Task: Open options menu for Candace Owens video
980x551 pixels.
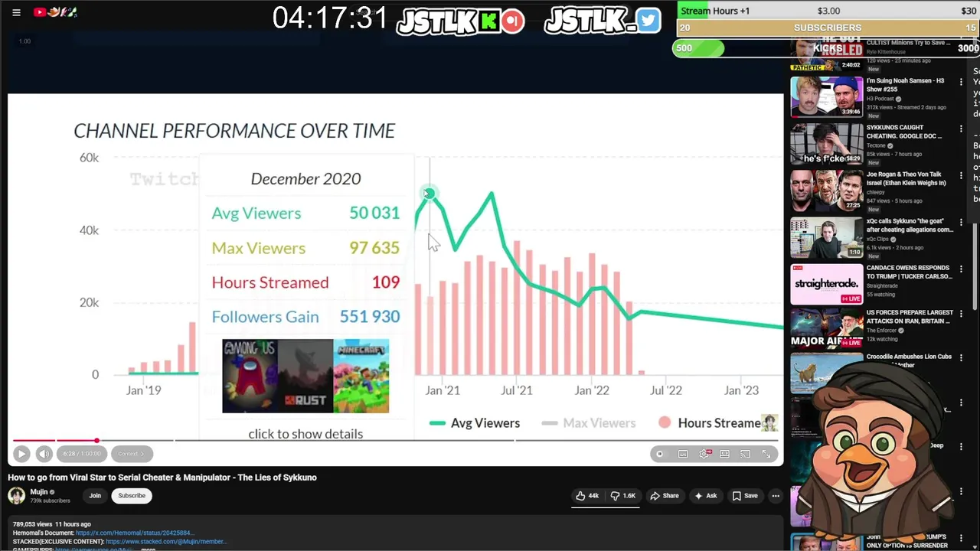Action: [x=961, y=269]
